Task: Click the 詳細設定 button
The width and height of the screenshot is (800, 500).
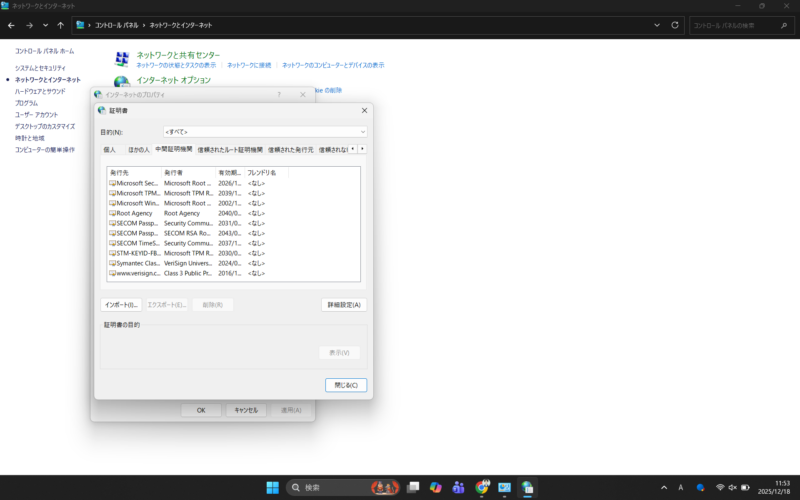Action: pyautogui.click(x=344, y=304)
